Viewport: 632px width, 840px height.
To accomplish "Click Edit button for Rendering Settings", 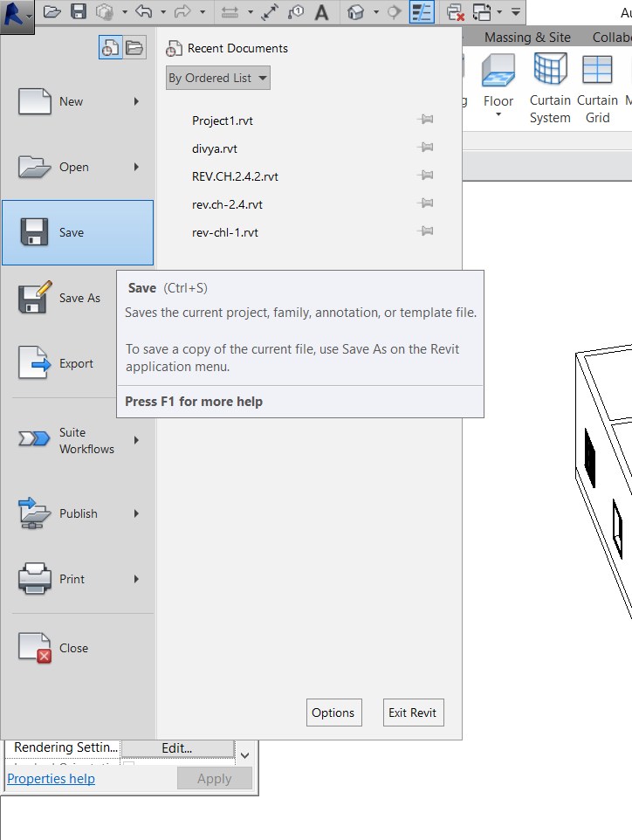I will point(177,747).
